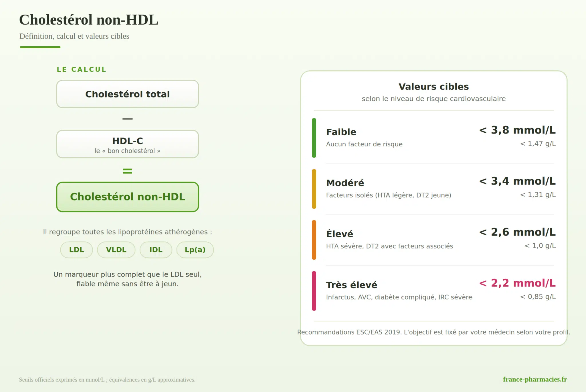Click subtitle Définition, calcul et valeurs cibles
Image resolution: width=586 pixels, height=392 pixels.
(x=74, y=36)
